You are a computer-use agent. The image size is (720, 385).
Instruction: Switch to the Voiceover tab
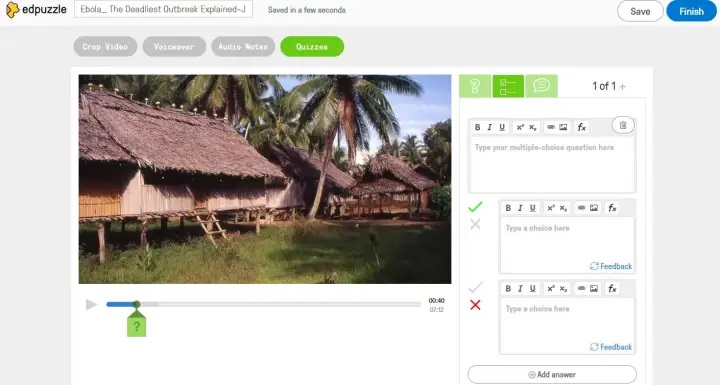174,46
